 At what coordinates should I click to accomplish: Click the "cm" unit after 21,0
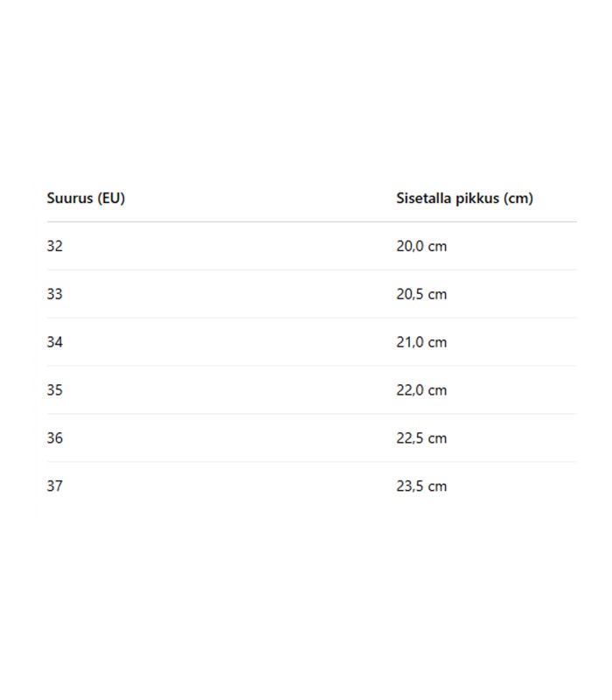[437, 343]
